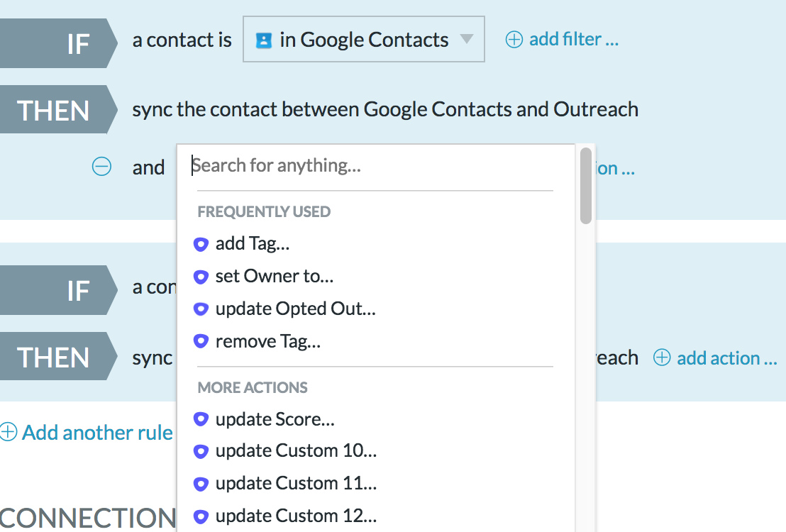This screenshot has height=532, width=786.
Task: Click Outreach icon beside 'update Score...'
Action: click(201, 419)
